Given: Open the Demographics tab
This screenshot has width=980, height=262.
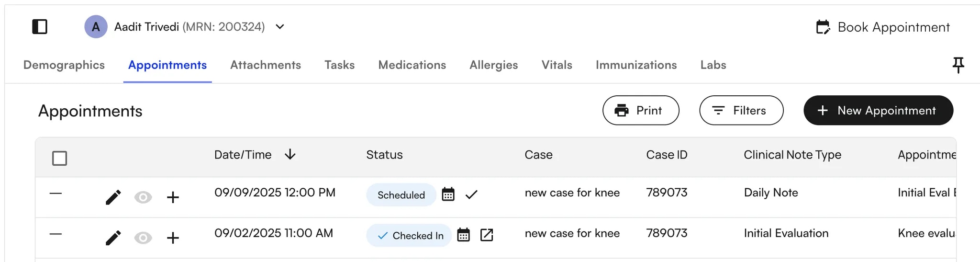Looking at the screenshot, I should [64, 65].
